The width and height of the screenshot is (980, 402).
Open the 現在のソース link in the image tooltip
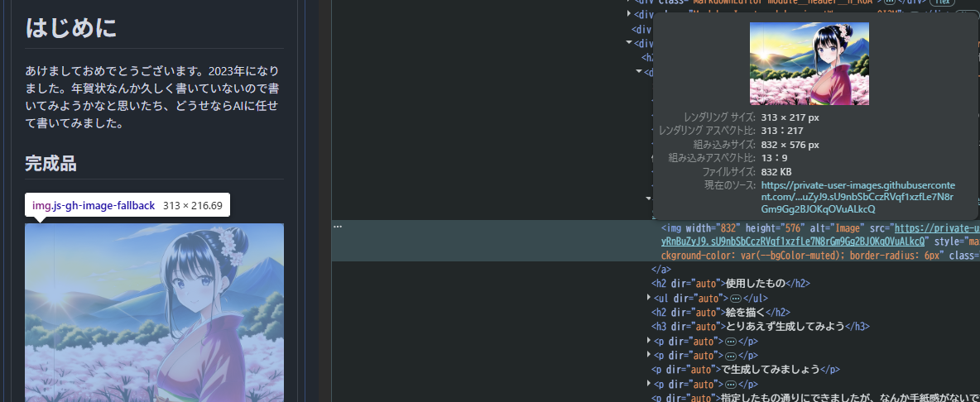[x=857, y=197]
